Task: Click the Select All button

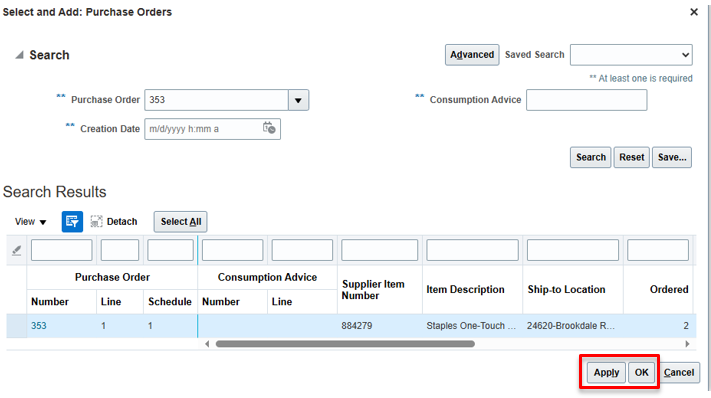Action: point(180,222)
